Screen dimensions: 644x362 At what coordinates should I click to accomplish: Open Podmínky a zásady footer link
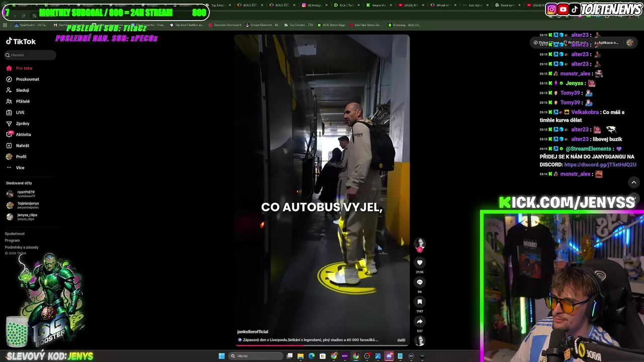click(x=22, y=247)
